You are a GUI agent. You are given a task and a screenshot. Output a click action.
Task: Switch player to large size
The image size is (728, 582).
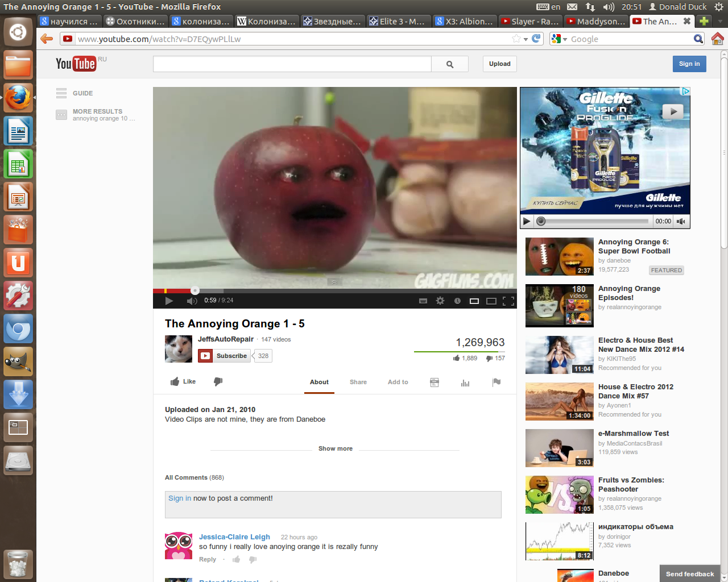coord(491,301)
